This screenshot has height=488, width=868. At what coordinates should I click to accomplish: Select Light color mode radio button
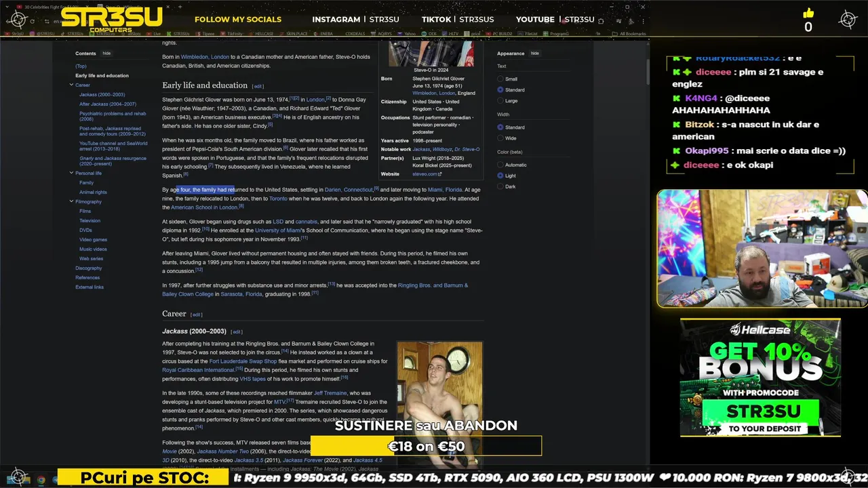point(500,176)
